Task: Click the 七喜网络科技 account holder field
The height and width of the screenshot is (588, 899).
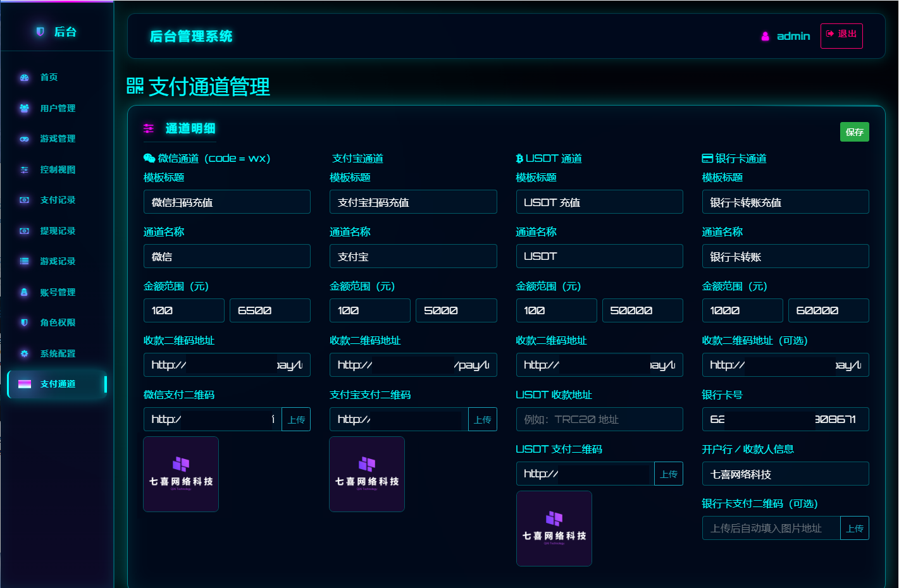Action: pyautogui.click(x=786, y=474)
